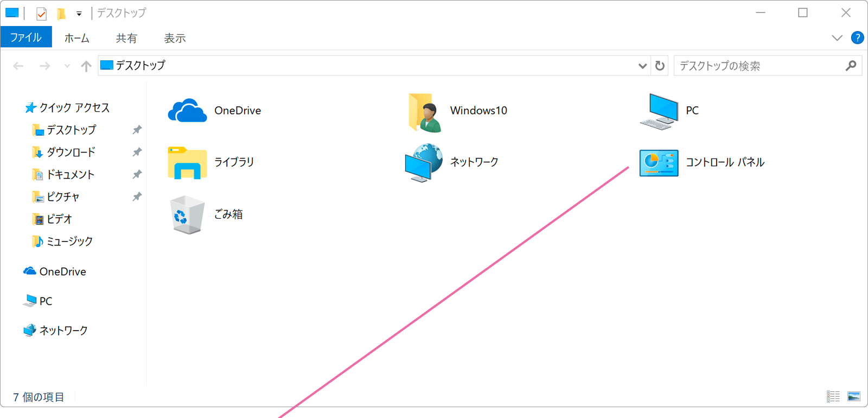
Task: Open the address bar history dropdown
Action: [x=642, y=66]
